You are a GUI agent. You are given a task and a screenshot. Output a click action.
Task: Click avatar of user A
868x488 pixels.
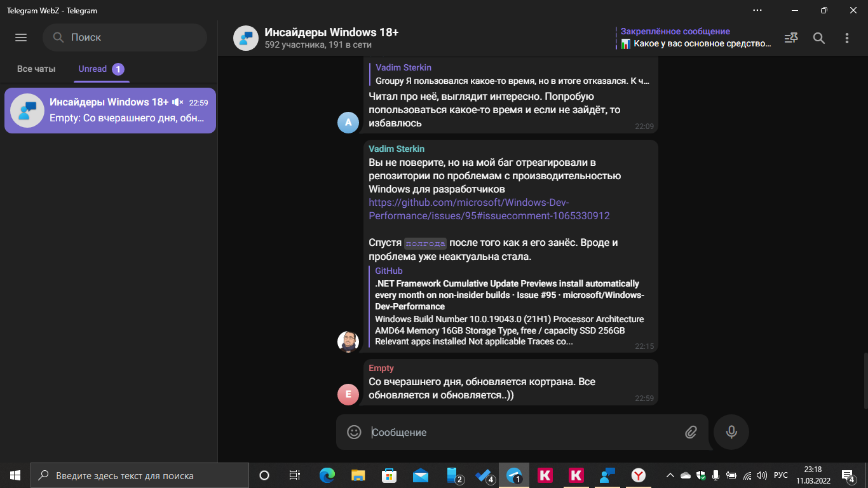pyautogui.click(x=348, y=122)
